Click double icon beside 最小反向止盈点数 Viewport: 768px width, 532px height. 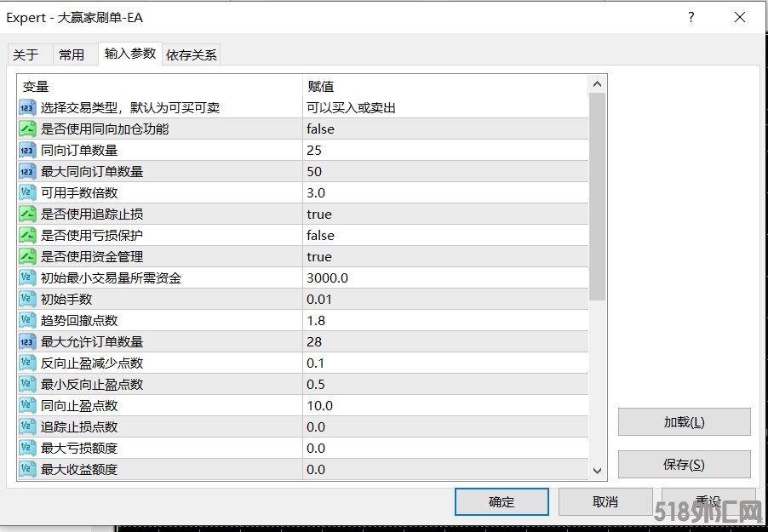coord(27,384)
